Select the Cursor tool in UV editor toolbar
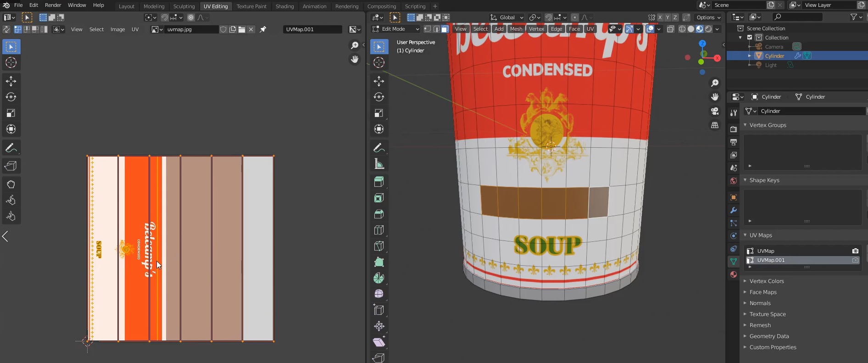This screenshot has height=363, width=868. coord(11,63)
